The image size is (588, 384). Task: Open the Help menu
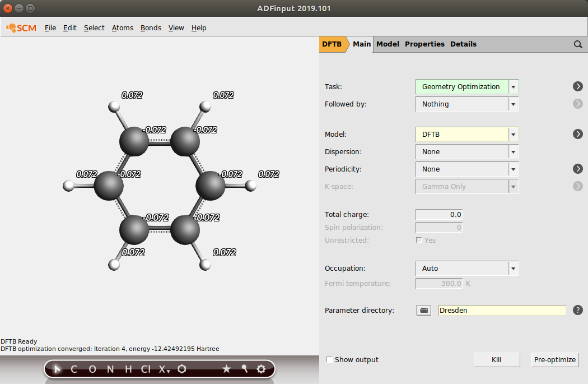(x=199, y=28)
